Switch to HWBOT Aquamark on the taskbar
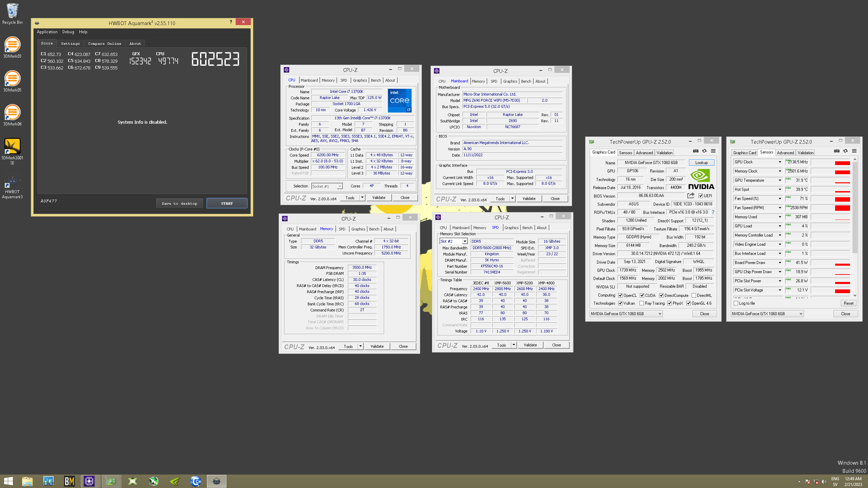Viewport: 868px width, 488px height. pos(216,481)
